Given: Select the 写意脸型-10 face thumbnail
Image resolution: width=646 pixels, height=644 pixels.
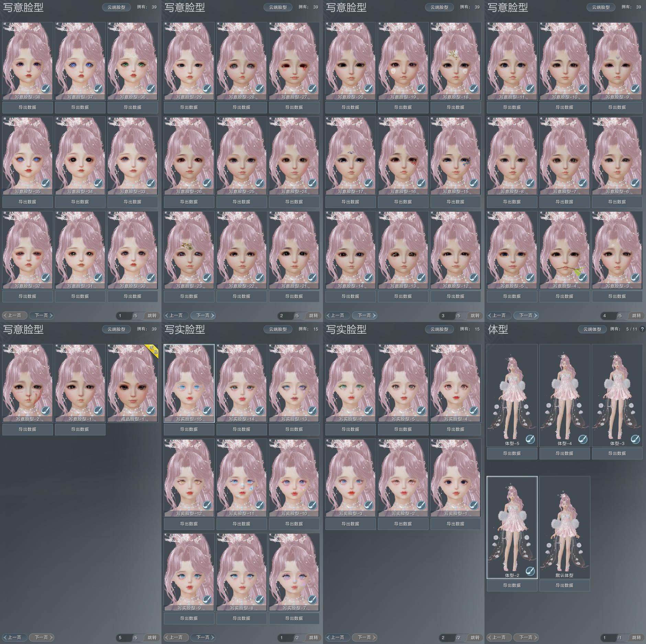Looking at the screenshot, I should pos(565,61).
